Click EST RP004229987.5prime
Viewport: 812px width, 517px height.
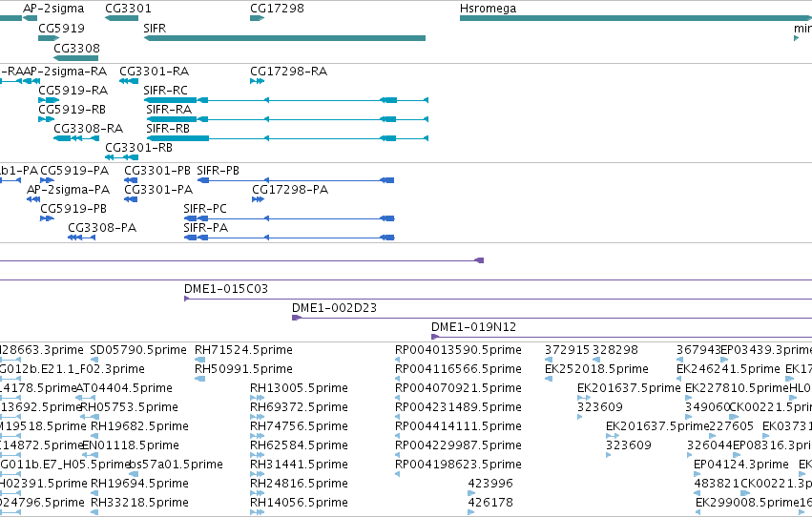pyautogui.click(x=458, y=446)
